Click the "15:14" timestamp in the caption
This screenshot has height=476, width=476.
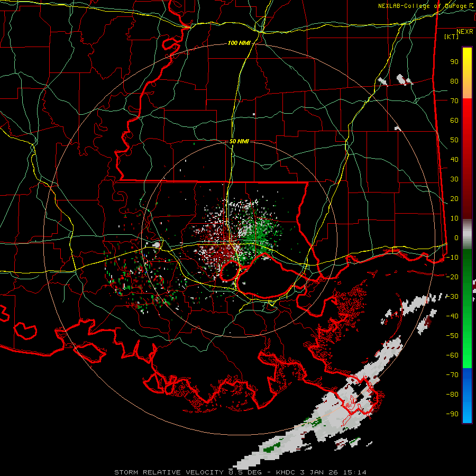[354, 472]
